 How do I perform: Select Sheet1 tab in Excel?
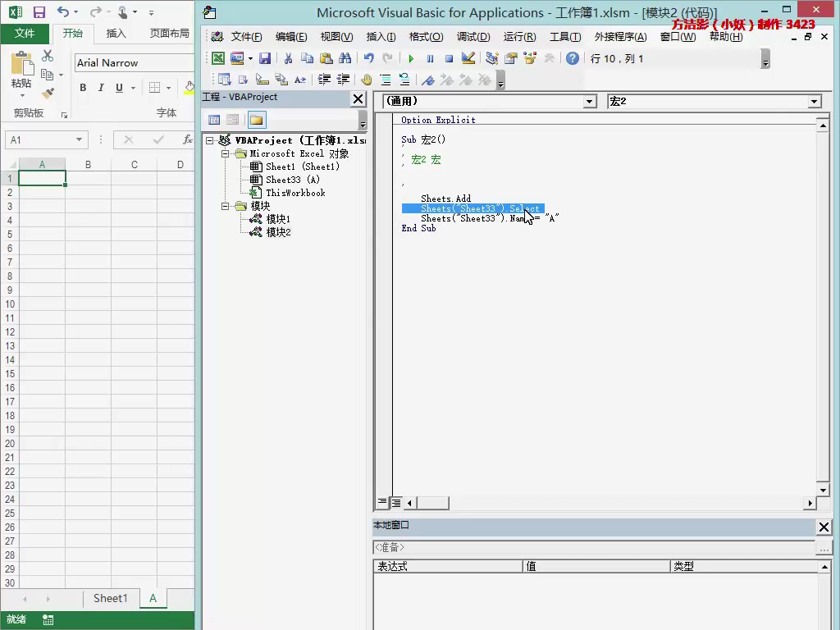click(111, 598)
